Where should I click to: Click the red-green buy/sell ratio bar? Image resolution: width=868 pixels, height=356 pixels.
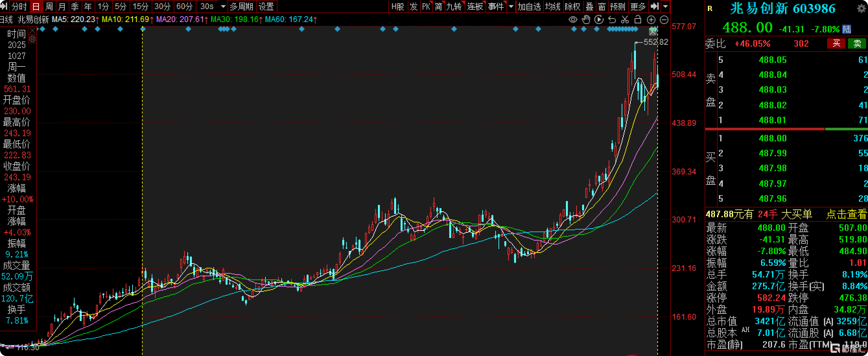click(x=786, y=129)
